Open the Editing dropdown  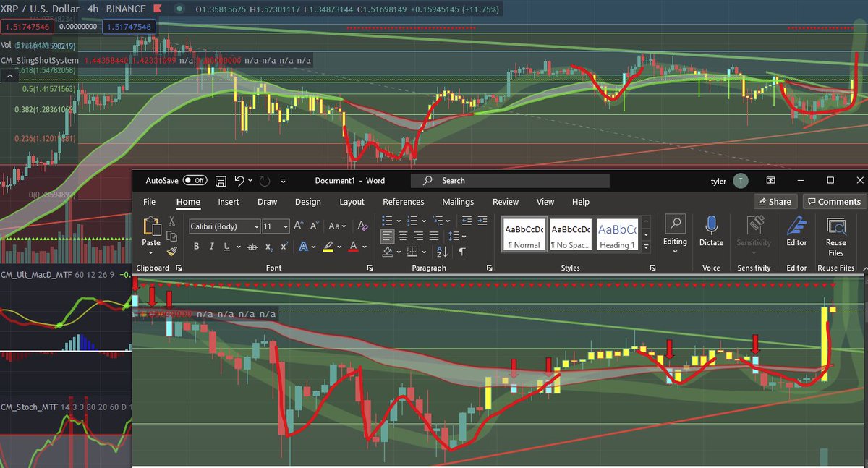tap(676, 232)
